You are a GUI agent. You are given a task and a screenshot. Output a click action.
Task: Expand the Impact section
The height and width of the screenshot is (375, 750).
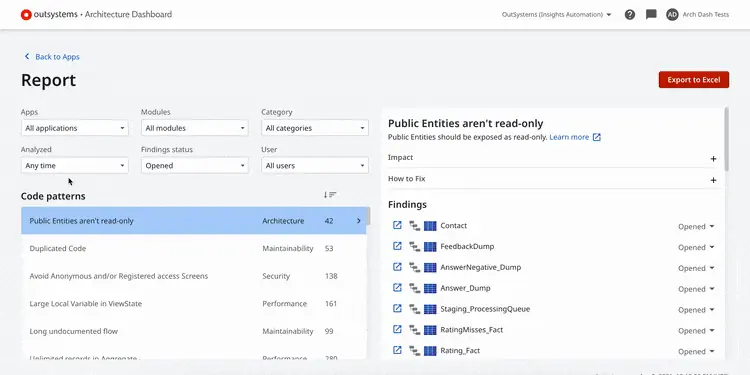pos(713,158)
